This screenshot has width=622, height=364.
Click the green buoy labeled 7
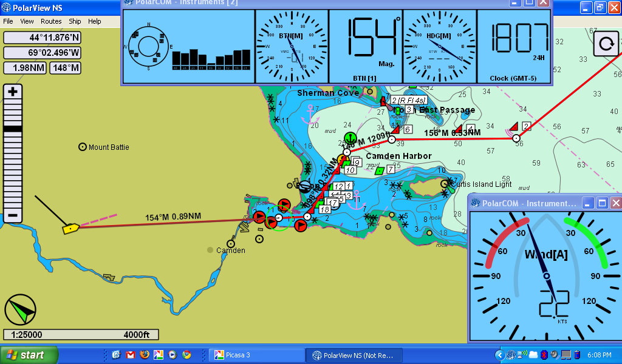pyautogui.click(x=380, y=170)
